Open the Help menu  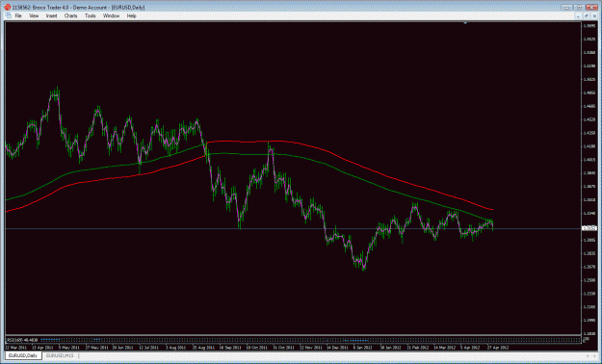[x=131, y=15]
